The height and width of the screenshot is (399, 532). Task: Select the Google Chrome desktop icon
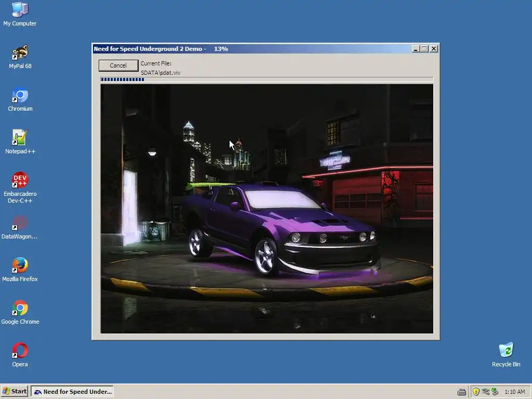coord(20,313)
